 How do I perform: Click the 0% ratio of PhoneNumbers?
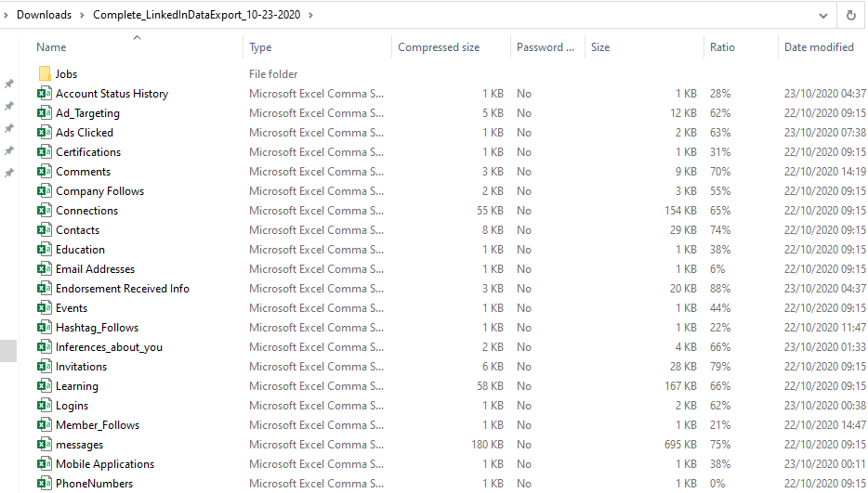tap(717, 483)
